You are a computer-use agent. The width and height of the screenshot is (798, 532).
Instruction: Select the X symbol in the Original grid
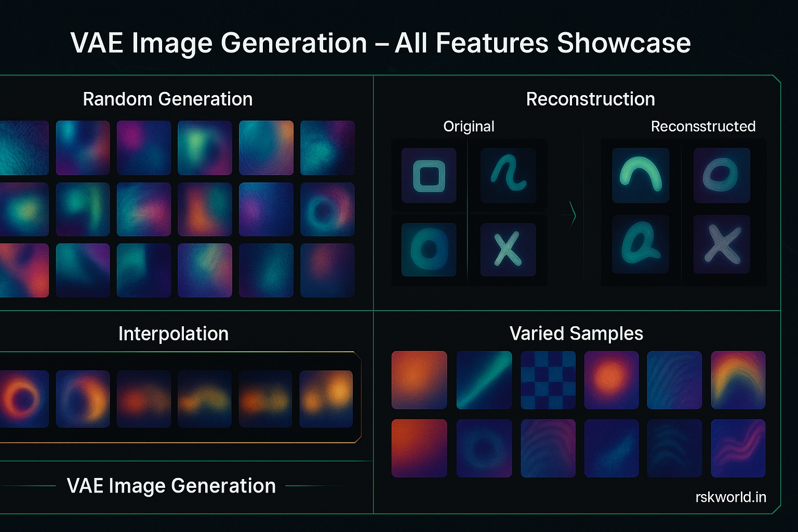point(508,249)
